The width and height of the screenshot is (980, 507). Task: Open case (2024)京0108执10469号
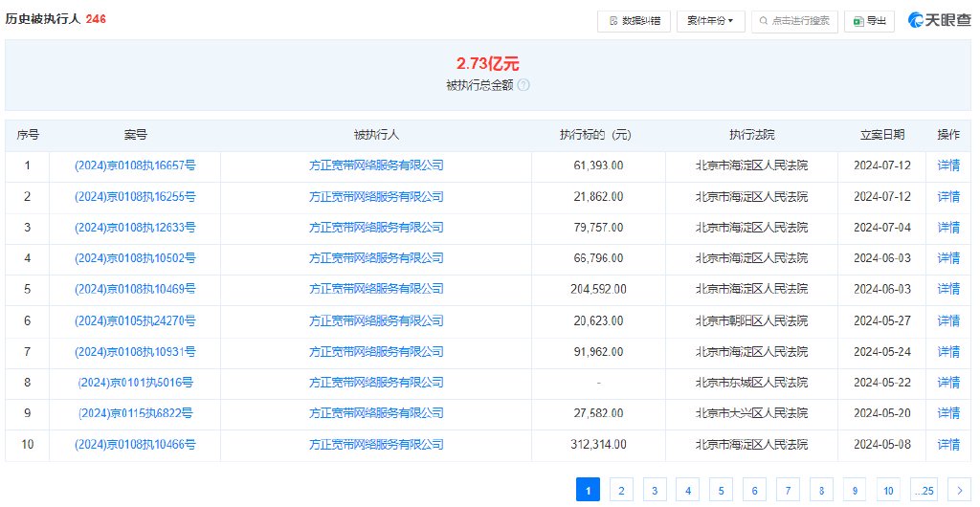pos(135,289)
